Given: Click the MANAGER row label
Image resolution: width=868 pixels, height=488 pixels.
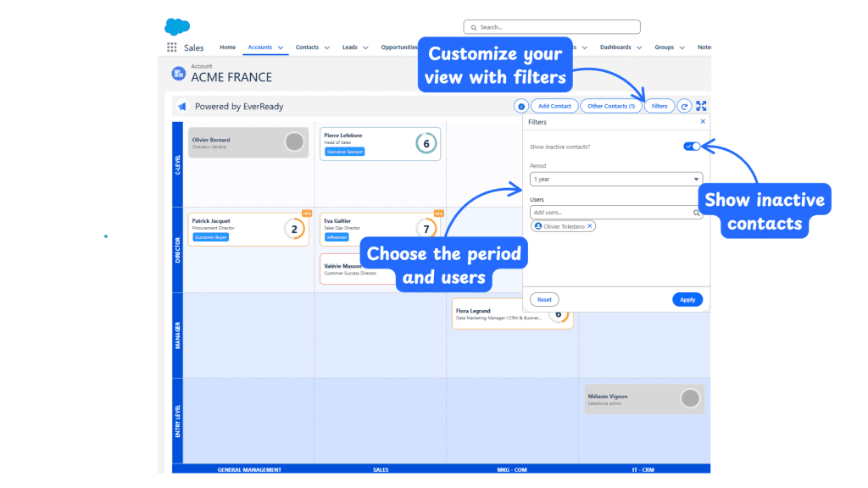Looking at the screenshot, I should pos(178,335).
